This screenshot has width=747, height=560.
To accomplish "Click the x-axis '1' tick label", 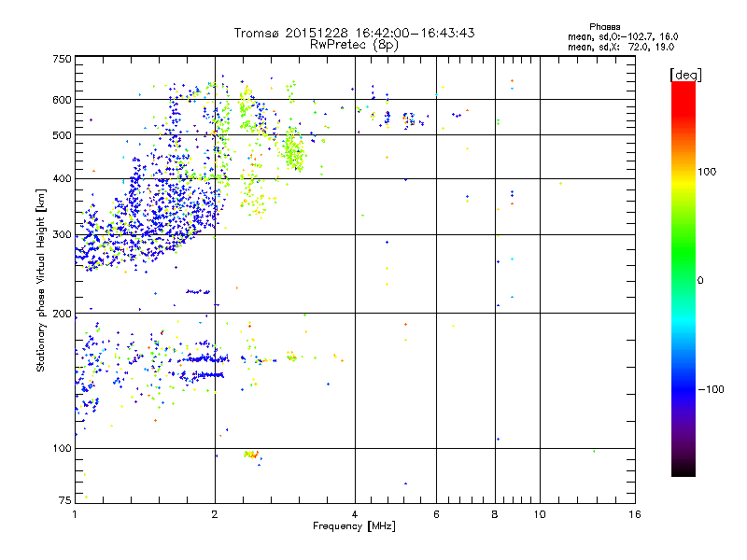I will 75,514.
